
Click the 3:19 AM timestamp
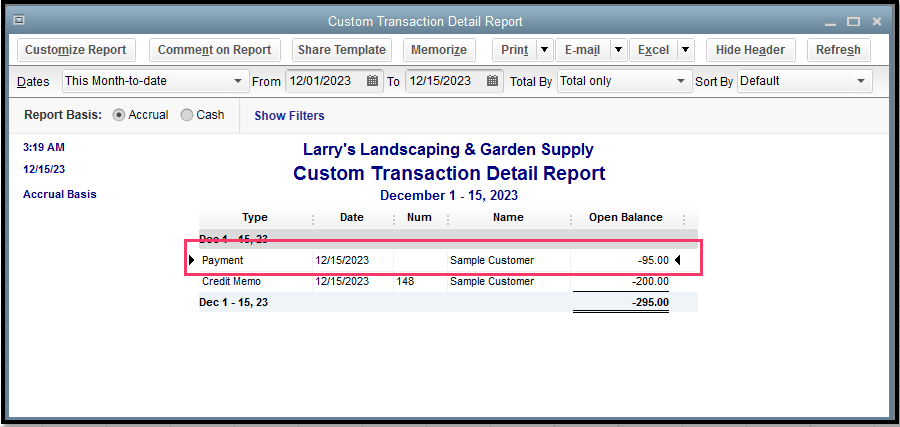click(x=44, y=147)
